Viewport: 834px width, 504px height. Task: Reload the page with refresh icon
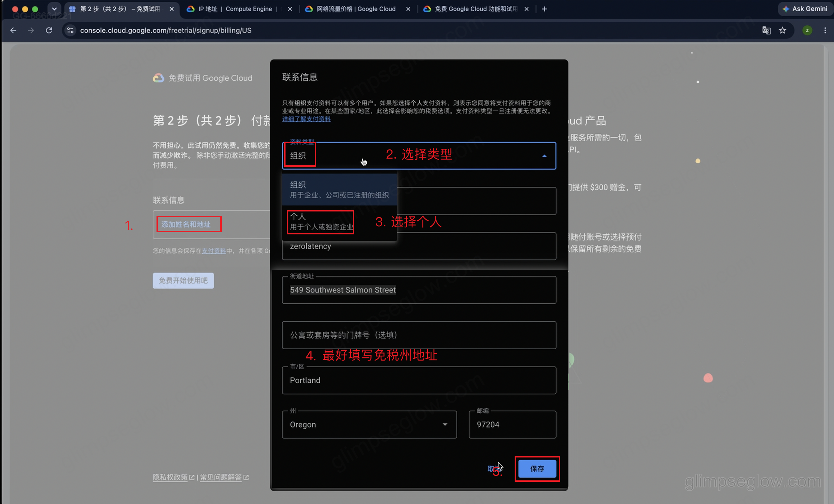pyautogui.click(x=49, y=30)
